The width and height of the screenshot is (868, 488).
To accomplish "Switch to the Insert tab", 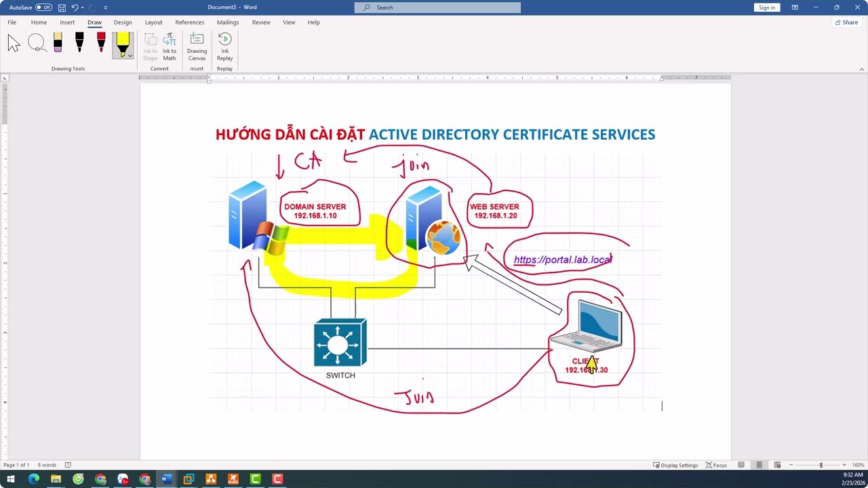I will coord(67,22).
